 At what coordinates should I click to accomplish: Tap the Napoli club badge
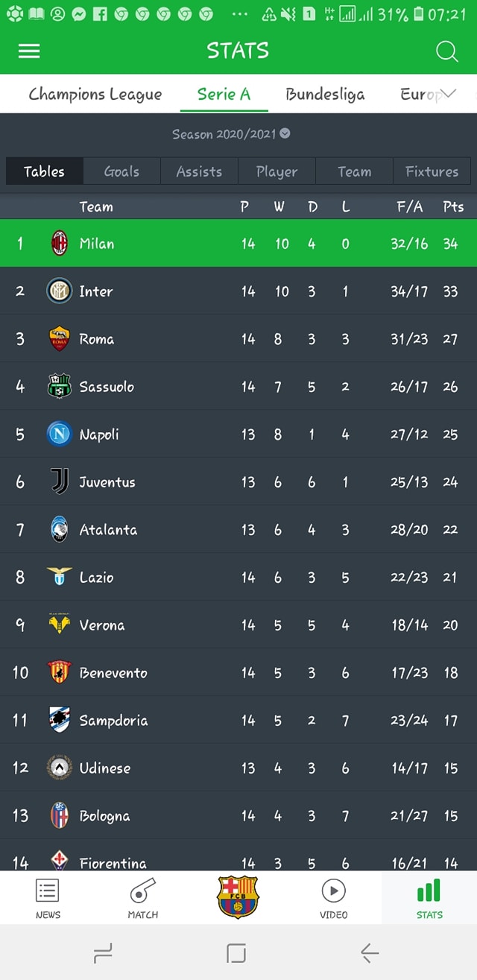[60, 434]
